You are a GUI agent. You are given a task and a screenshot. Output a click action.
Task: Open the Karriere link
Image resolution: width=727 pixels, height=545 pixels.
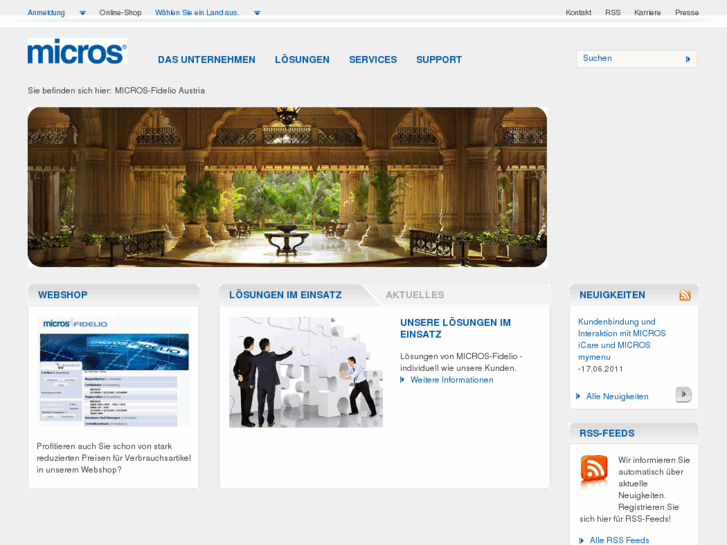tap(647, 13)
